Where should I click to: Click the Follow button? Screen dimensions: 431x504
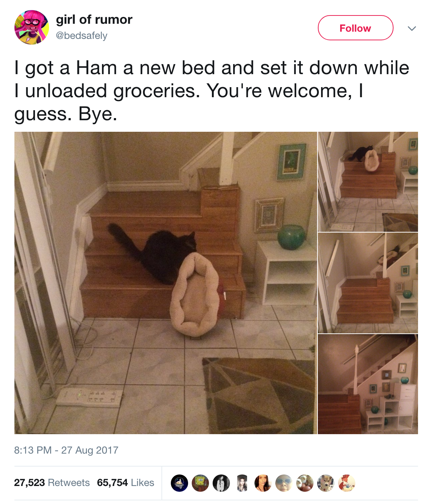click(x=355, y=28)
